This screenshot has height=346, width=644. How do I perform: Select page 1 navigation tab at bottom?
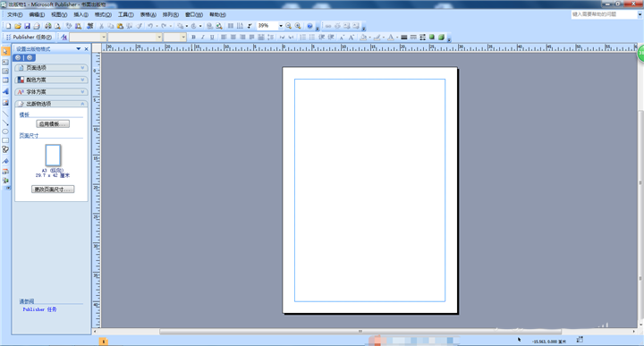click(103, 342)
